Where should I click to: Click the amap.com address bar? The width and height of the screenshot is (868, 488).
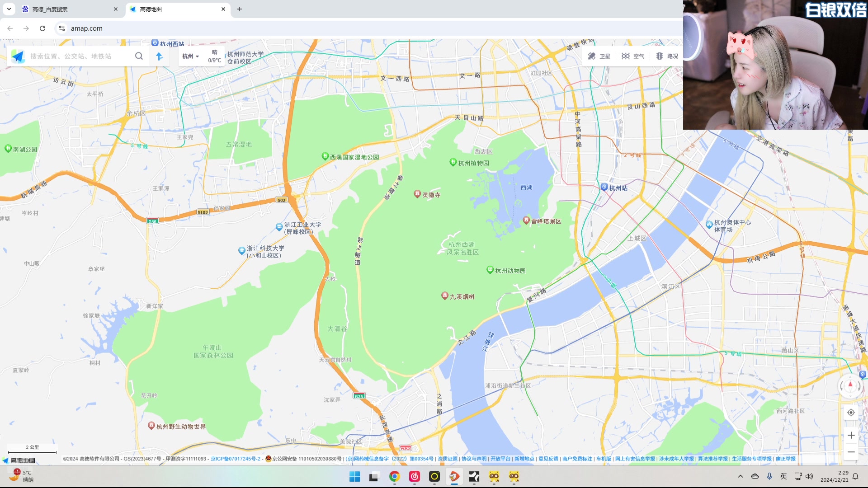[x=362, y=28]
